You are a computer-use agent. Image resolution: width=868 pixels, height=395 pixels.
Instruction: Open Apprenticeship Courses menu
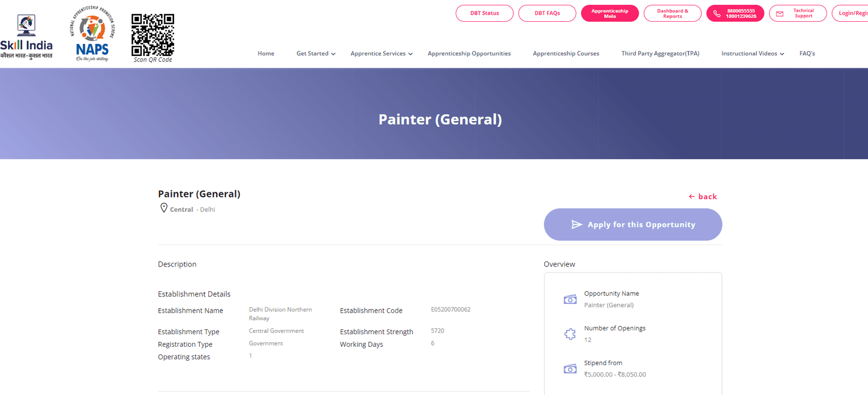click(x=566, y=54)
